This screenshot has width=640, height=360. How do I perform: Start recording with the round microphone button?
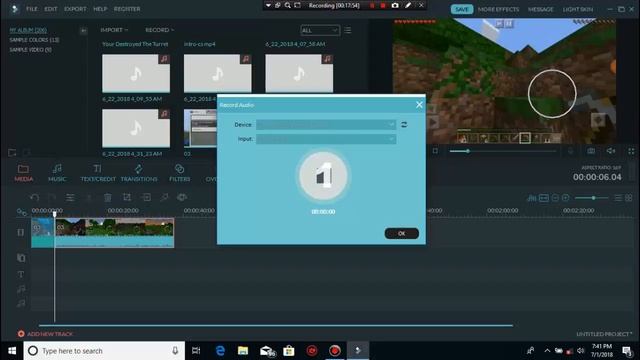coord(323,176)
